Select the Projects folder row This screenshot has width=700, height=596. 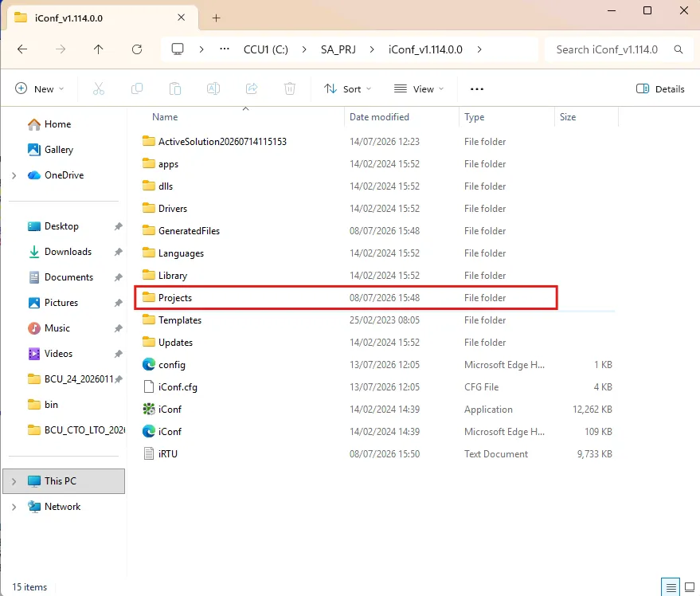click(x=346, y=297)
